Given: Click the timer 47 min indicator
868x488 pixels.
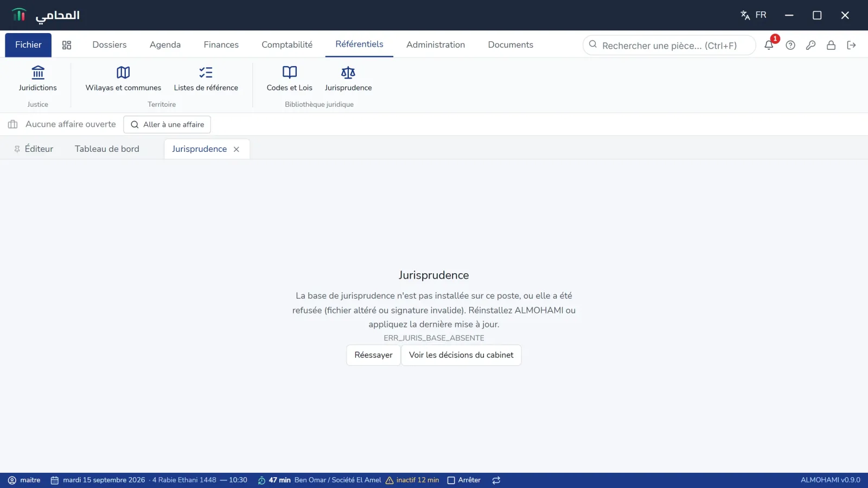Looking at the screenshot, I should point(274,480).
